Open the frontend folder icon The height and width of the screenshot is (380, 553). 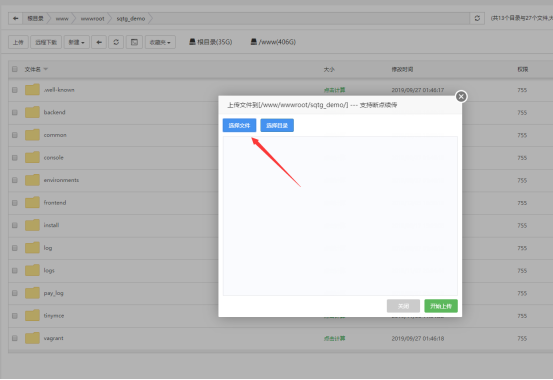pyautogui.click(x=32, y=203)
